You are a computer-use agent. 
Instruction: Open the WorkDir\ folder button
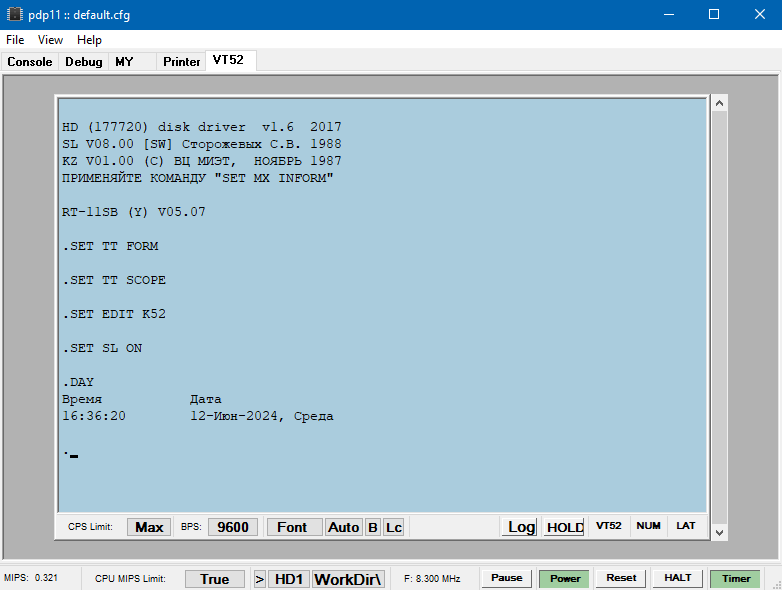[x=348, y=579]
